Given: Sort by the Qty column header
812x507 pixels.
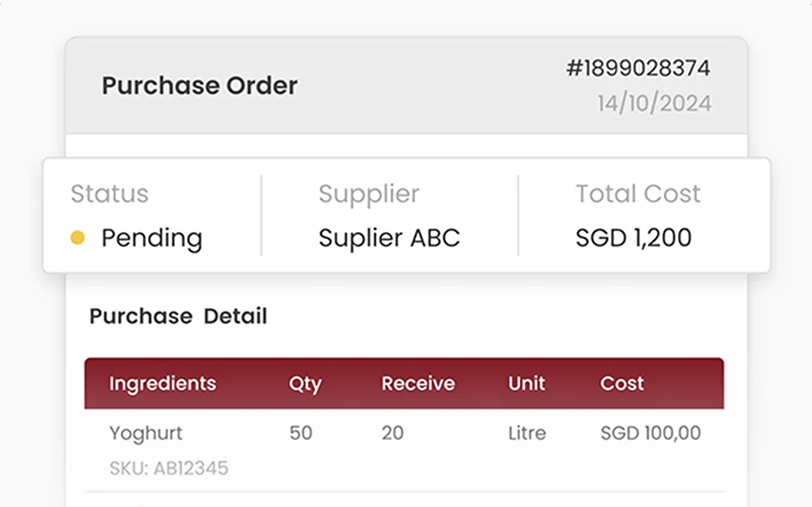Looking at the screenshot, I should click(x=305, y=384).
